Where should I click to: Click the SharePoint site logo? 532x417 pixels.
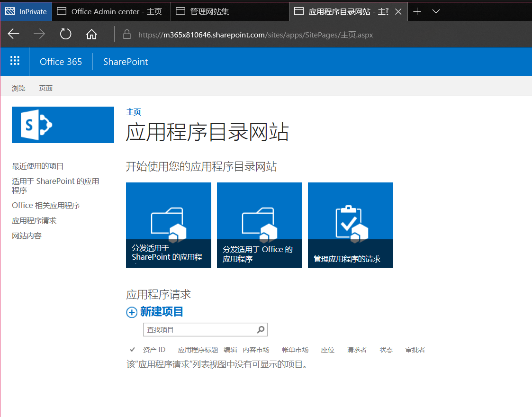point(63,125)
